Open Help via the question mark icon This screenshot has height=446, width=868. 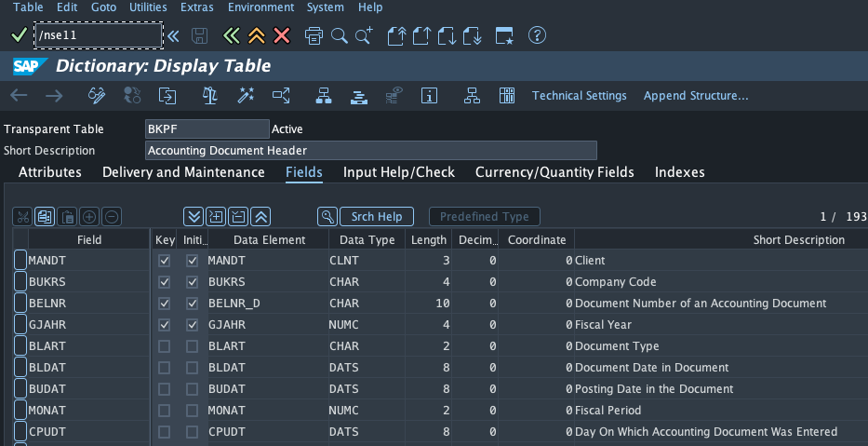click(x=537, y=35)
